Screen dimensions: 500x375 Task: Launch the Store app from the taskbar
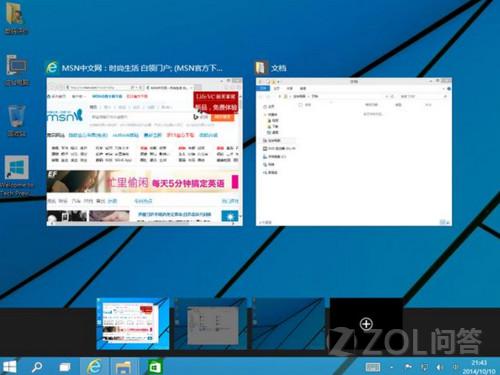click(x=154, y=367)
